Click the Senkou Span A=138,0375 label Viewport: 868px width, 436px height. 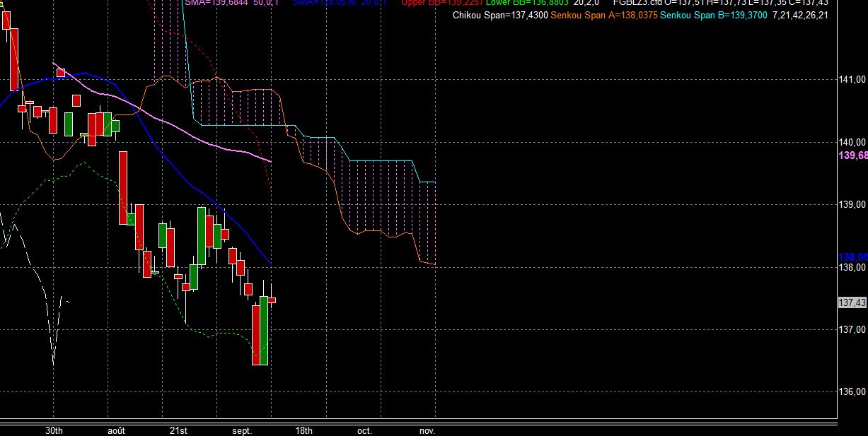[604, 15]
